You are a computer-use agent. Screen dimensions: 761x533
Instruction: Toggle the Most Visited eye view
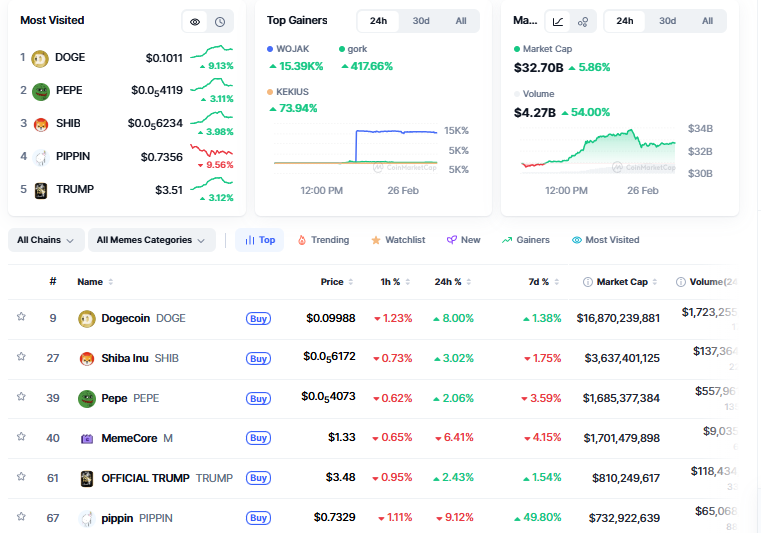[x=195, y=21]
